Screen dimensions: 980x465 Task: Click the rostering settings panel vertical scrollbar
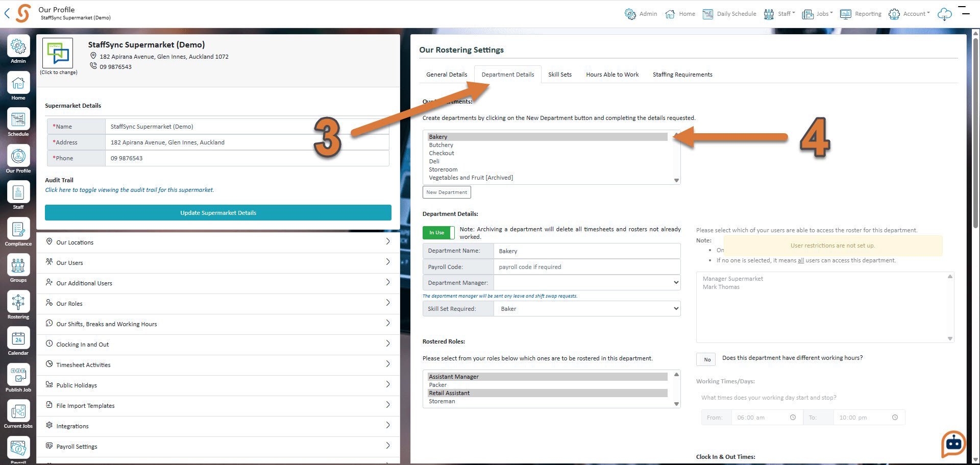tap(975, 133)
